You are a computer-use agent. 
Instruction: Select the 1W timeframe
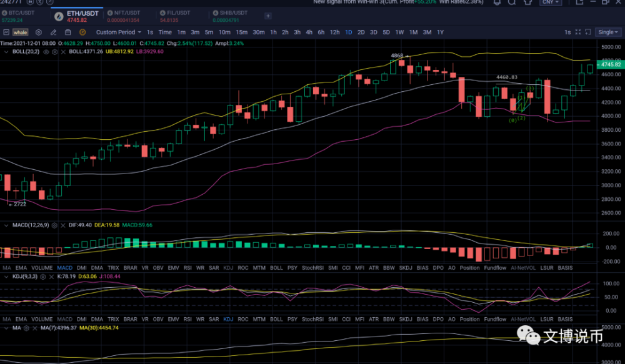click(399, 32)
